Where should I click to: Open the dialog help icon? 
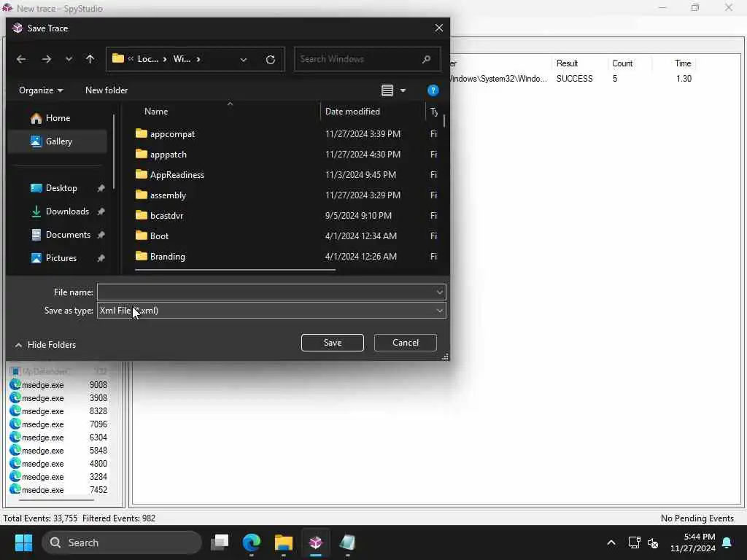pos(433,90)
